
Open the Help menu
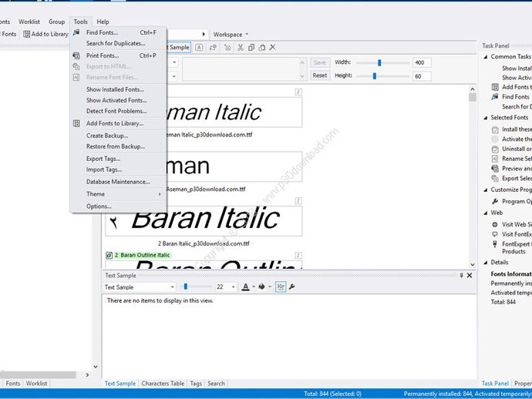point(103,22)
